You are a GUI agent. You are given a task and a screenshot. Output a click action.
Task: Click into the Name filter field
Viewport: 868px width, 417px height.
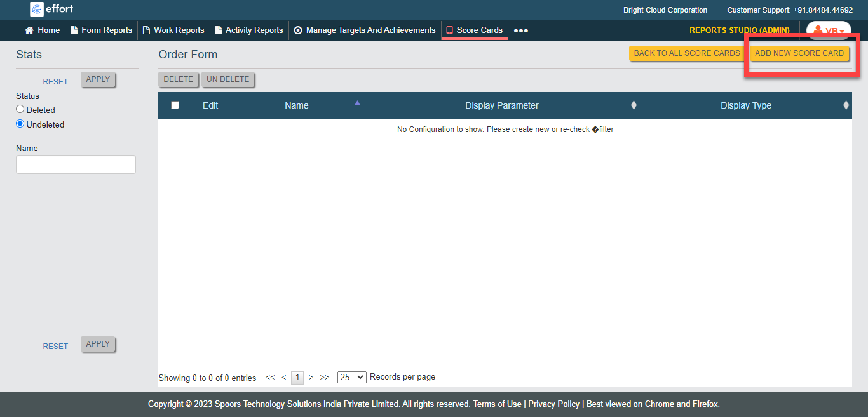click(x=76, y=164)
